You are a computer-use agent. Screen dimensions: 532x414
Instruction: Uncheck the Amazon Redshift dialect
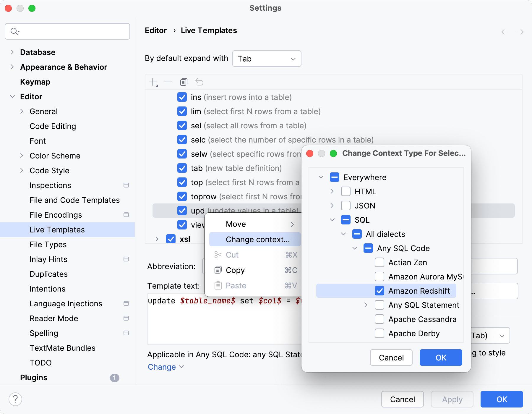click(379, 291)
